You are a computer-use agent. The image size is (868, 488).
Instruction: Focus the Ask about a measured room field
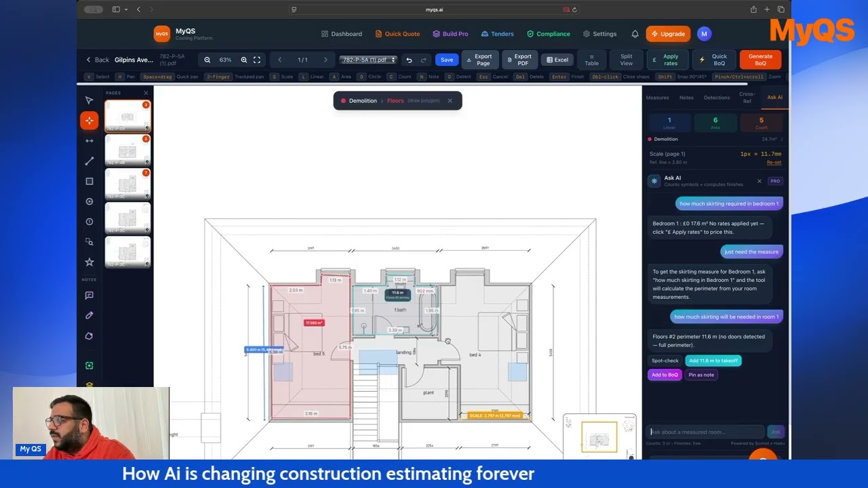[x=706, y=432]
